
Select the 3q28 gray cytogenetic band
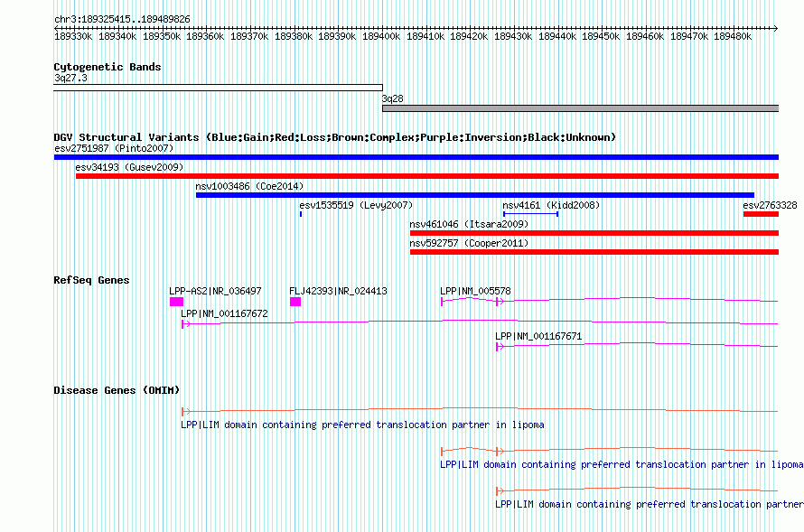pyautogui.click(x=581, y=108)
